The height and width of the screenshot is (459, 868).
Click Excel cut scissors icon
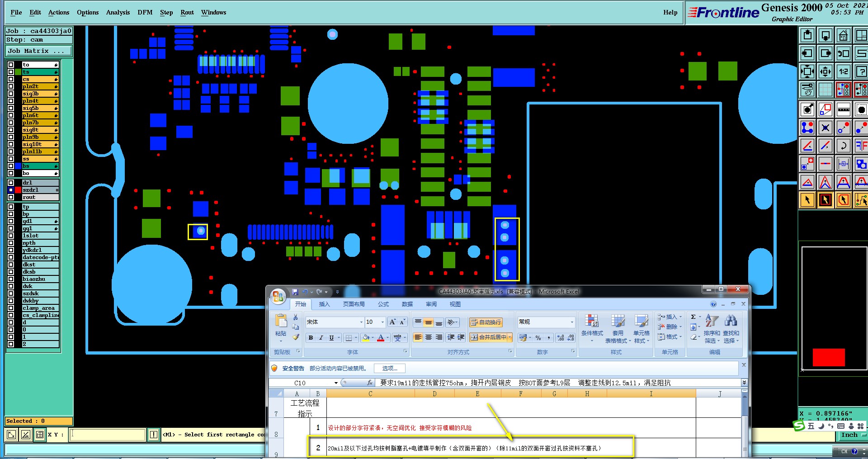tap(296, 317)
